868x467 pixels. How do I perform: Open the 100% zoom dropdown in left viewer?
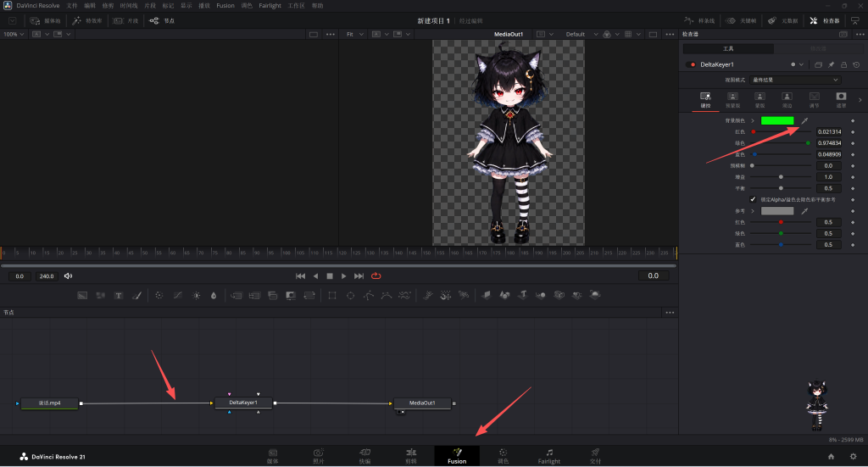tap(14, 34)
